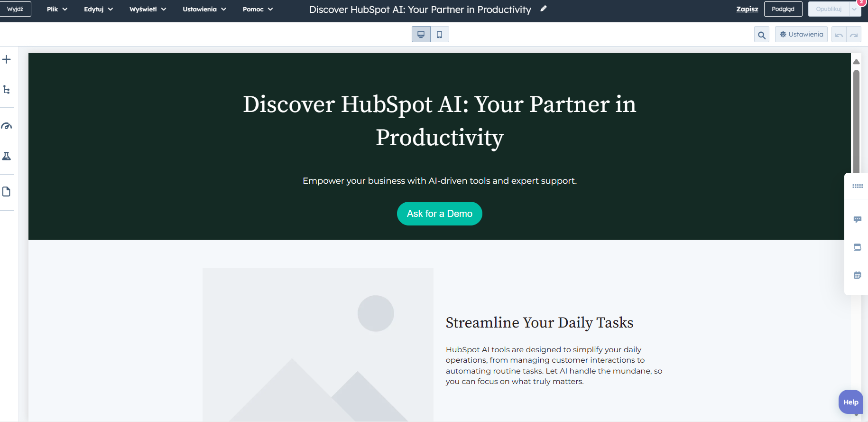This screenshot has width=868, height=422.
Task: Click the Zapisz save link
Action: (747, 9)
